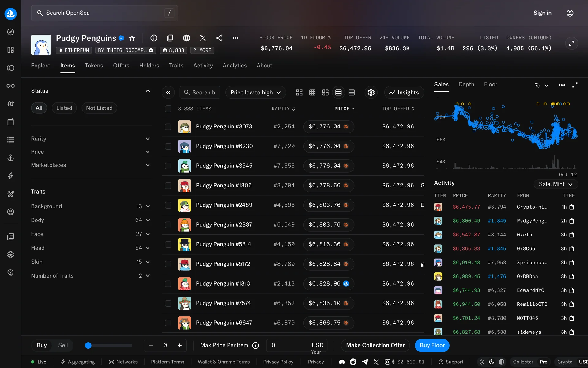
Task: Click the OpenSea logo icon
Action: pyautogui.click(x=10, y=13)
